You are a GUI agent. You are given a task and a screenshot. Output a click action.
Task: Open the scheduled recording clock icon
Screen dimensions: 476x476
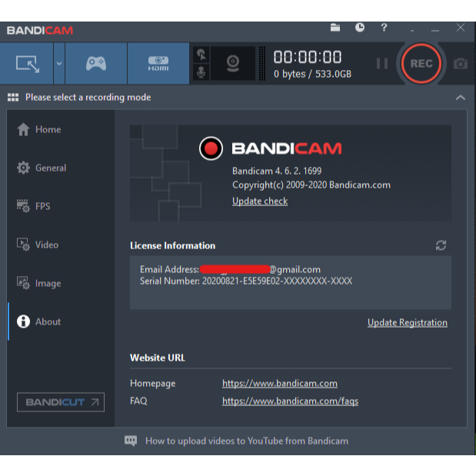pyautogui.click(x=360, y=28)
